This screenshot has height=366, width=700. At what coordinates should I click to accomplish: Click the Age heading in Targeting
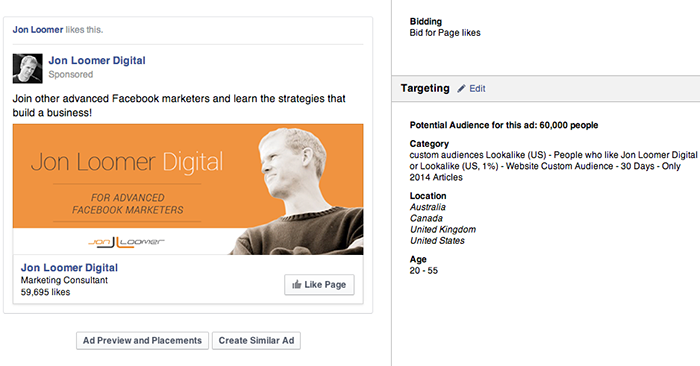[418, 259]
